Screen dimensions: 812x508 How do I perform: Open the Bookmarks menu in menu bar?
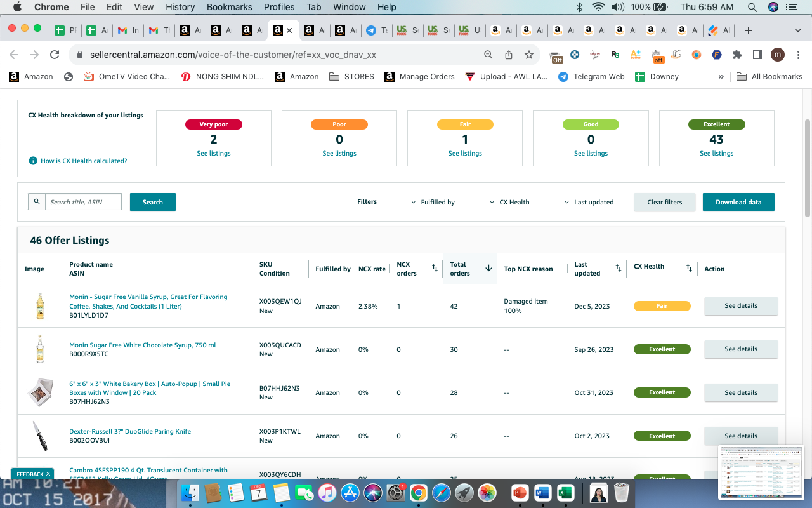click(x=230, y=7)
